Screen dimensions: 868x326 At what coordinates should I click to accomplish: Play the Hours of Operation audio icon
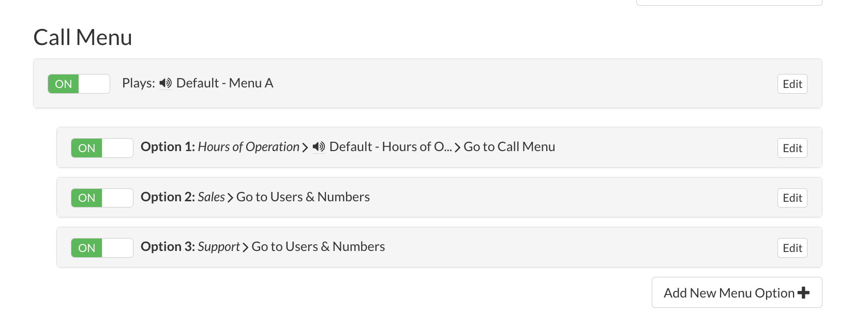click(x=319, y=147)
